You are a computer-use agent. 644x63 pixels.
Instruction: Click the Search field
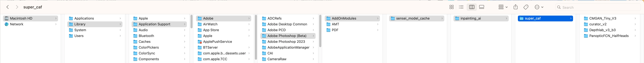[598, 7]
